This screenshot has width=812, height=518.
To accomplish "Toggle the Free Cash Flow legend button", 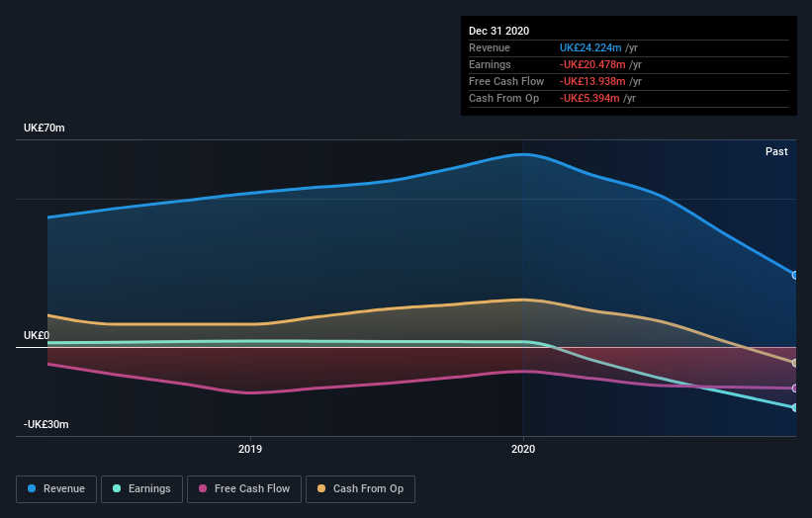I will point(244,489).
